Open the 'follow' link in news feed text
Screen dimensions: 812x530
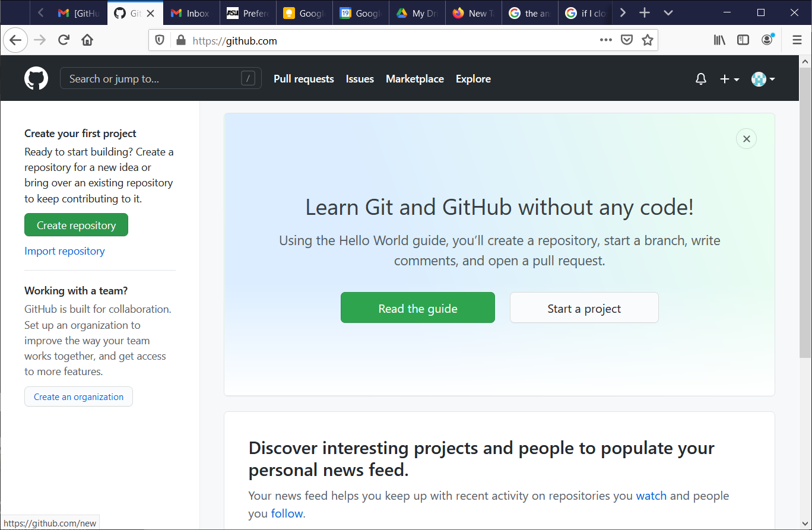point(287,513)
